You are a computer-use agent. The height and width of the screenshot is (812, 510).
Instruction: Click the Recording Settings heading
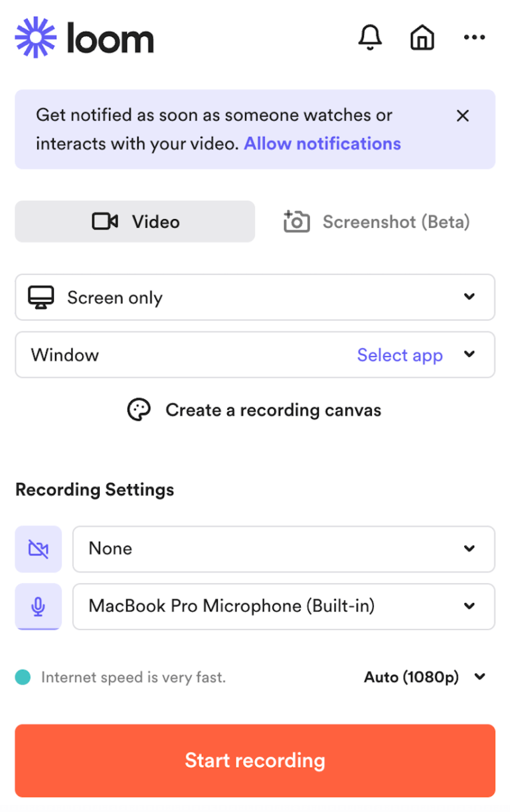click(x=95, y=490)
